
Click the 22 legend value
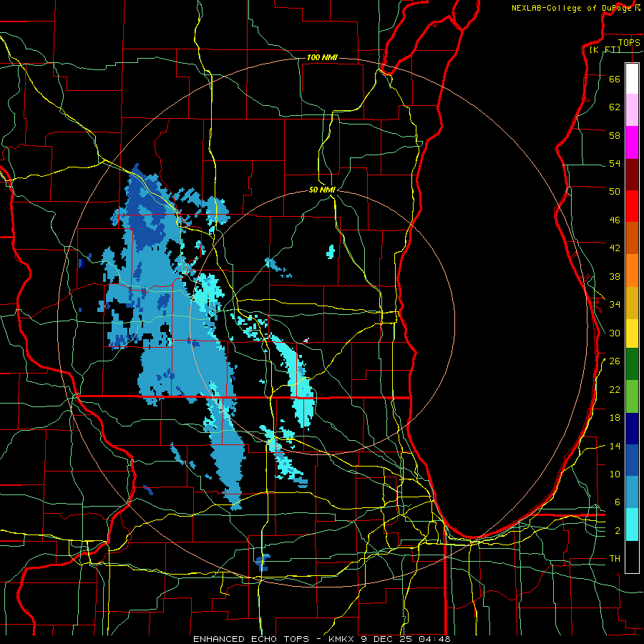[615, 389]
